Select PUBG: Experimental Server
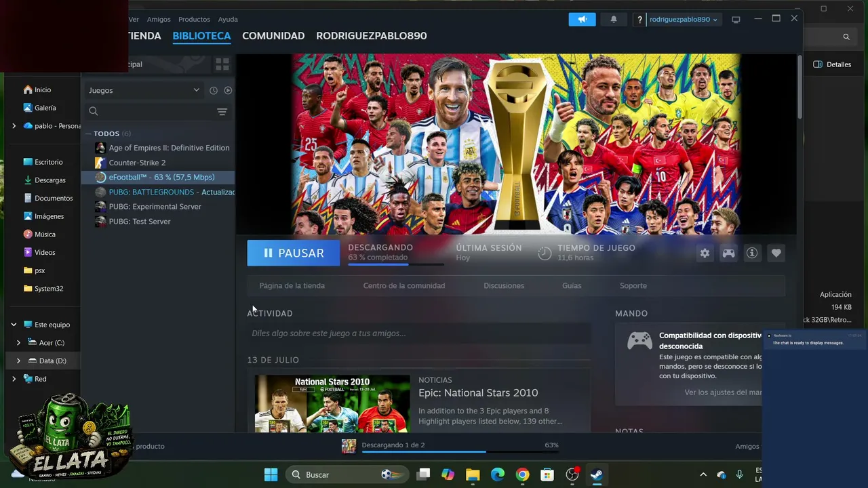The height and width of the screenshot is (488, 868). click(x=155, y=207)
